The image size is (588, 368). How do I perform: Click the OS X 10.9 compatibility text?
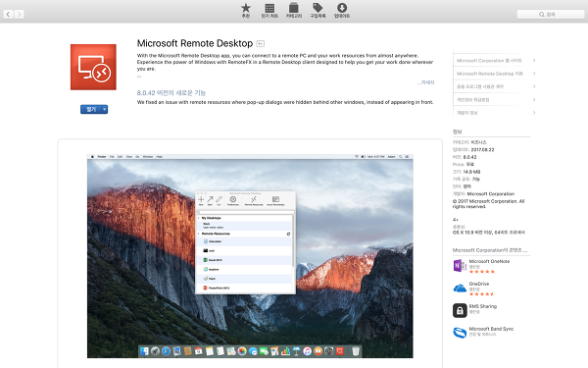click(489, 233)
